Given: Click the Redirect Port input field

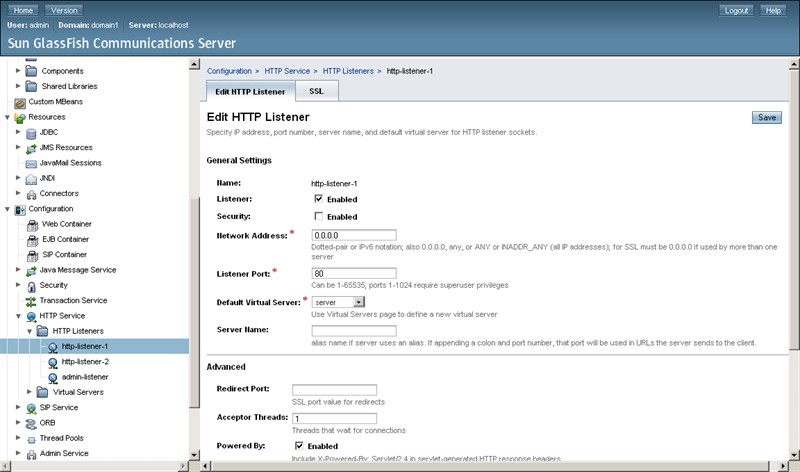Looking at the screenshot, I should click(x=335, y=390).
